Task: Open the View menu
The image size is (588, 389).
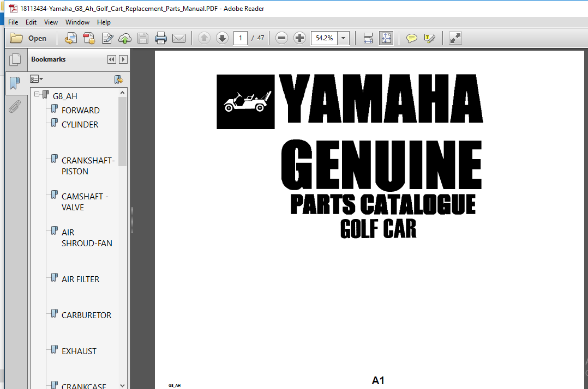Action: point(51,22)
